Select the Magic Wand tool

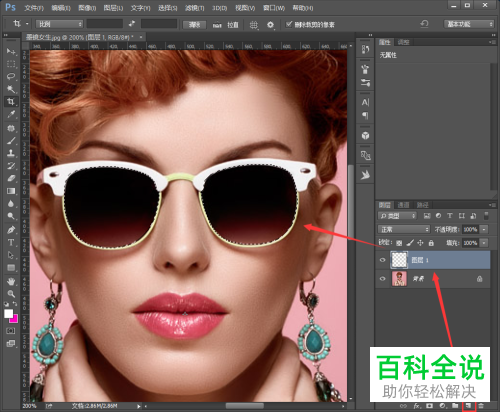pyautogui.click(x=11, y=89)
